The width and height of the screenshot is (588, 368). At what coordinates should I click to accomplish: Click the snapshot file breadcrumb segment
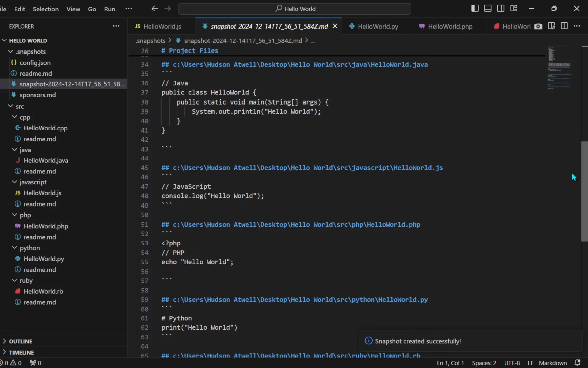[239, 40]
